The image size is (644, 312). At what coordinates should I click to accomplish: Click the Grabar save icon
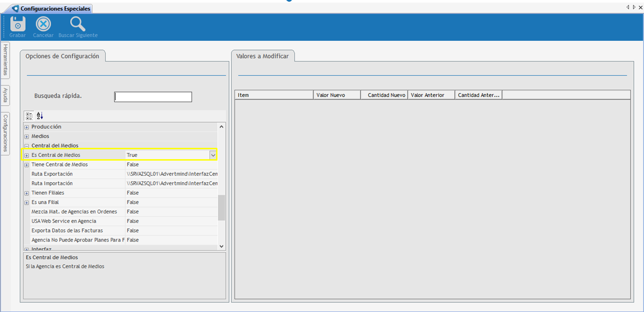[18, 24]
